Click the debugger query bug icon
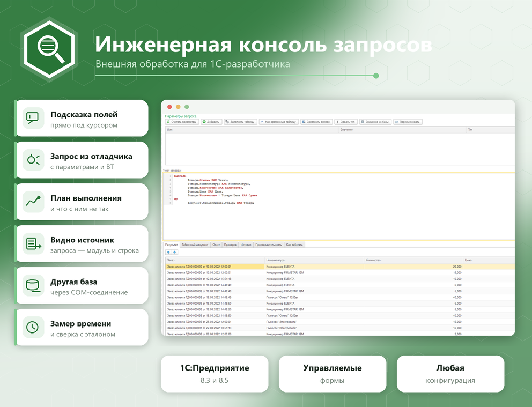The width and height of the screenshot is (532, 407). click(33, 160)
